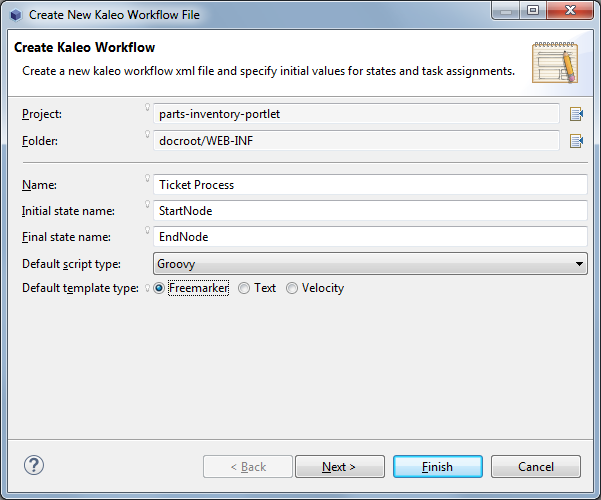Viewport: 601px width, 500px height.
Task: Click the 'Create Kaleo Workflow' heading text
Action: [x=84, y=48]
